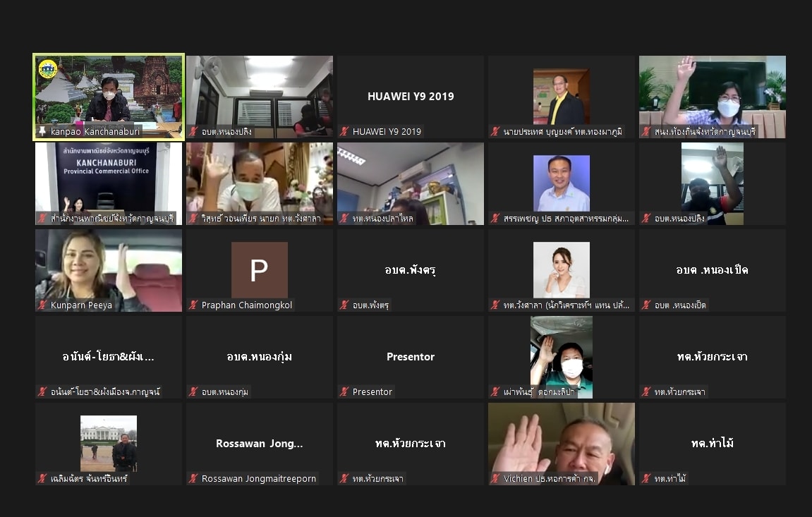812x517 pixels.
Task: Click the Rossawan Jongmaitreeporn name label
Action: [259, 479]
